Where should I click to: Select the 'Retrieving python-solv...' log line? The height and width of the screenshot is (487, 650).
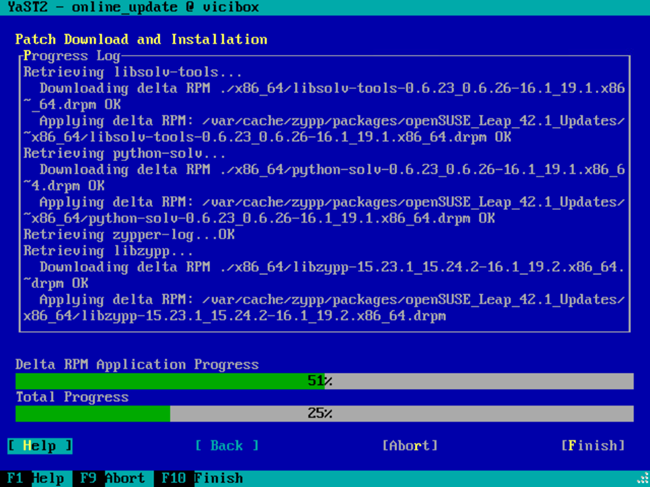[x=124, y=153]
